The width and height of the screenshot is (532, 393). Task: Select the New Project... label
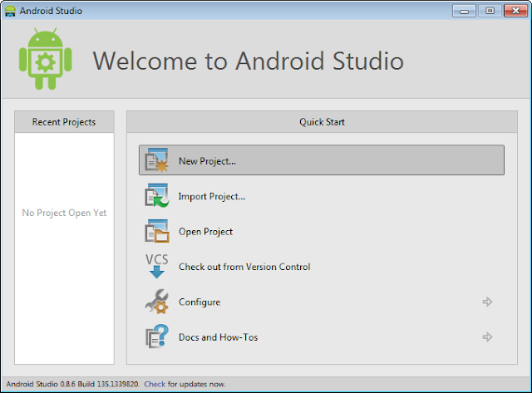tap(207, 161)
